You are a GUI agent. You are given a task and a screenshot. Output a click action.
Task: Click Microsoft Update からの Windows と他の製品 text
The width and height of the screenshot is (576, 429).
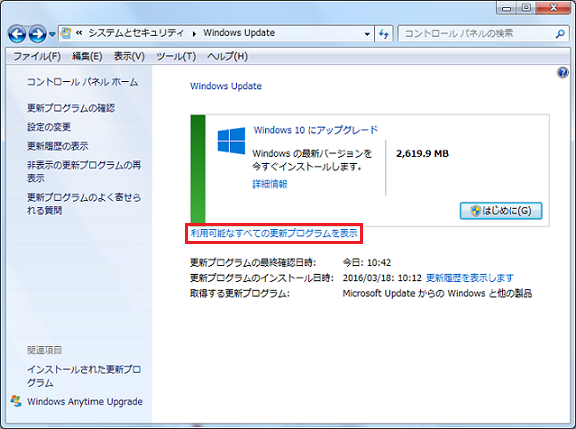point(437,293)
